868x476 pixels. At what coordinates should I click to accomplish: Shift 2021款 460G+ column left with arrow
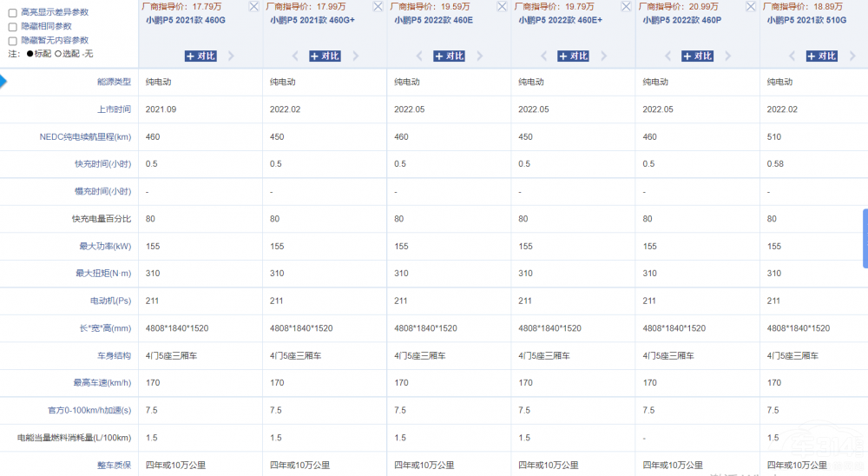pyautogui.click(x=295, y=56)
